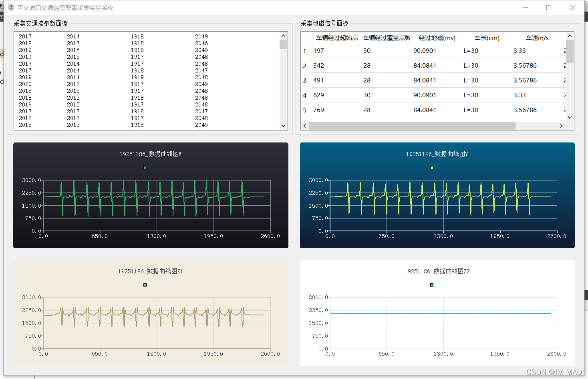Click the 3.56786 speed cell in row 3
The width and height of the screenshot is (588, 379).
[x=537, y=80]
